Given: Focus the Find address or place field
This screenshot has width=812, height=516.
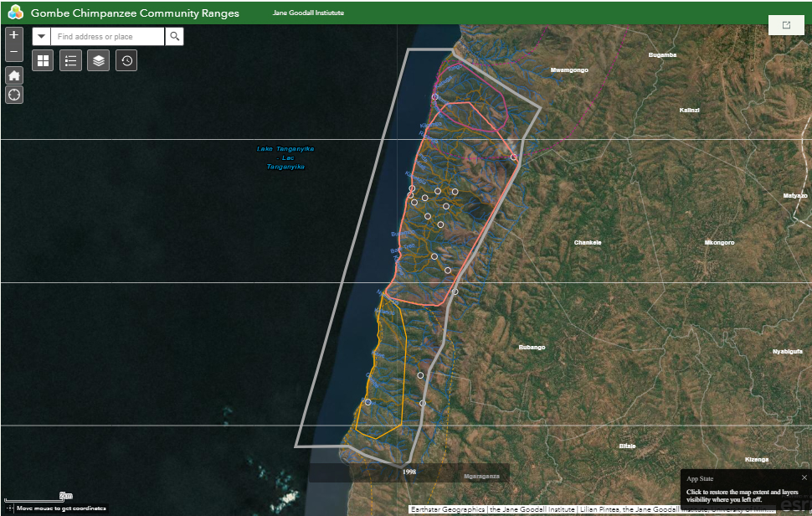Looking at the screenshot, I should (x=108, y=36).
